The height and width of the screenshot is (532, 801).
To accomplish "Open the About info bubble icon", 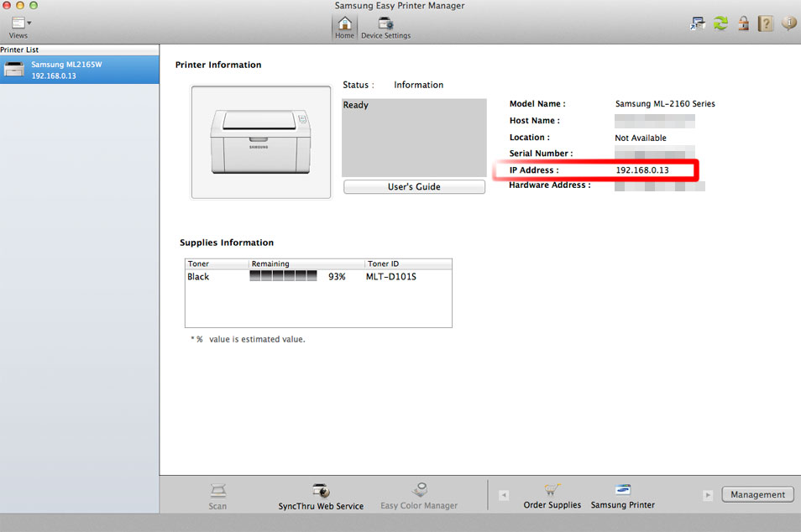I will [x=788, y=23].
